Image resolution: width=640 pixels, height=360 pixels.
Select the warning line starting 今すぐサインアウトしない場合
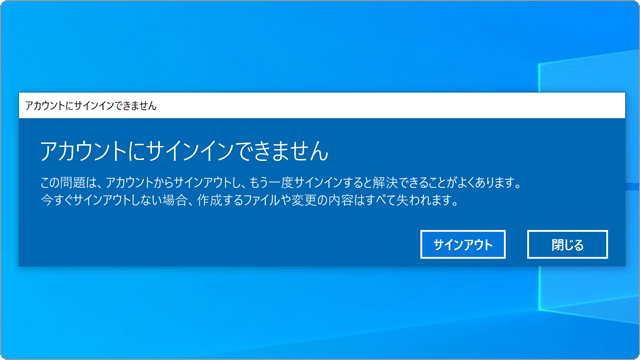pyautogui.click(x=249, y=200)
